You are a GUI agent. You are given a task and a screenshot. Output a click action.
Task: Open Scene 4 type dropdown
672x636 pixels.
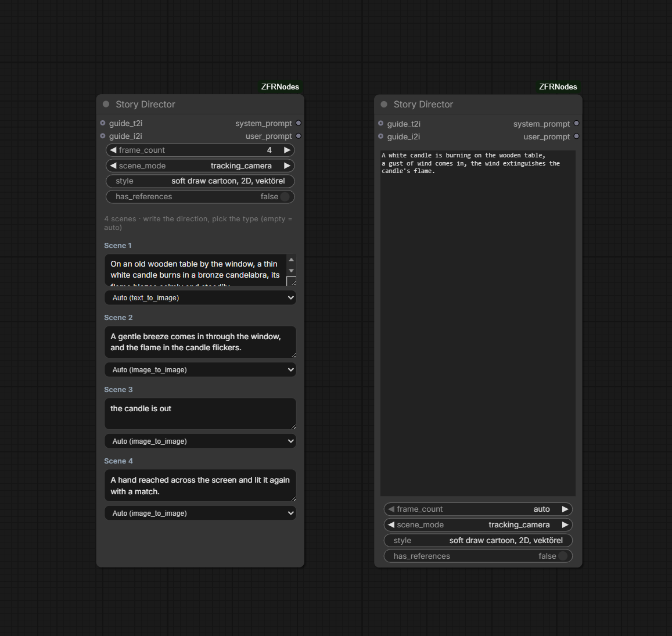200,513
